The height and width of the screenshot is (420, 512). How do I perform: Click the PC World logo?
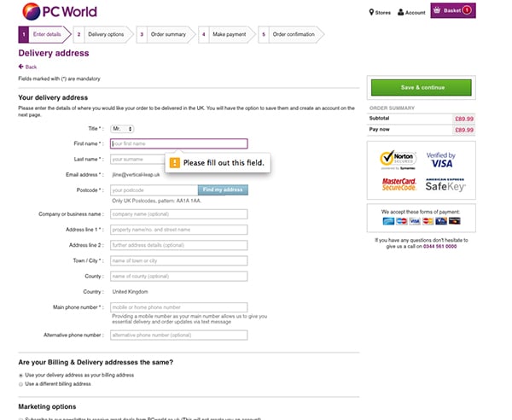click(60, 12)
